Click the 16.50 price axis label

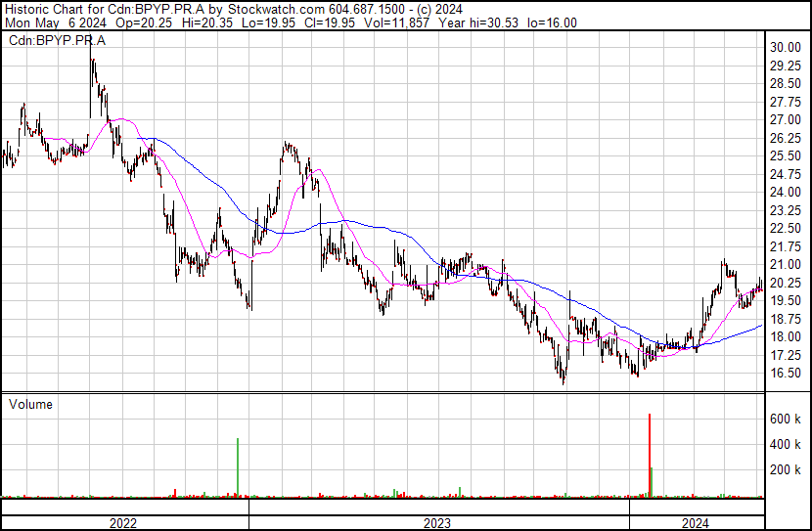click(786, 374)
